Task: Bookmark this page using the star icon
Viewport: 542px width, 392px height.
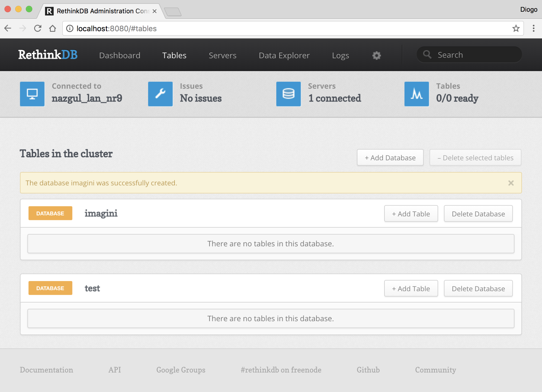Action: pos(516,28)
